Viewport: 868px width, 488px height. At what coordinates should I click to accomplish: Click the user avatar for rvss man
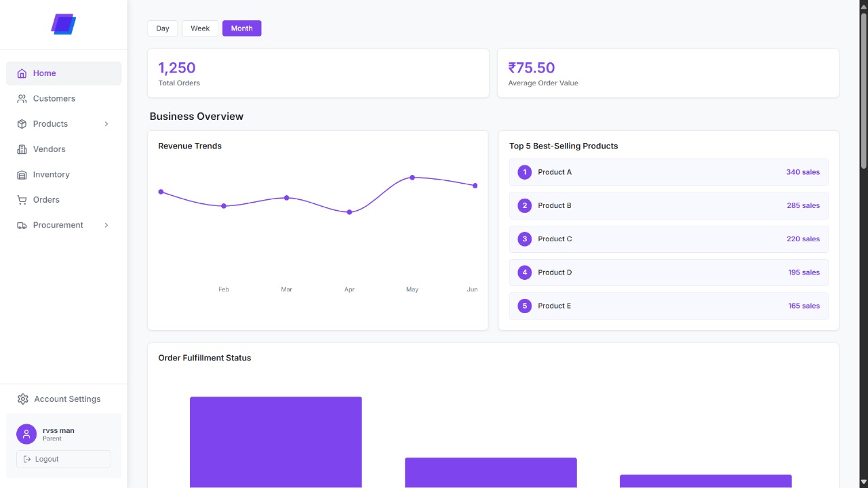26,434
